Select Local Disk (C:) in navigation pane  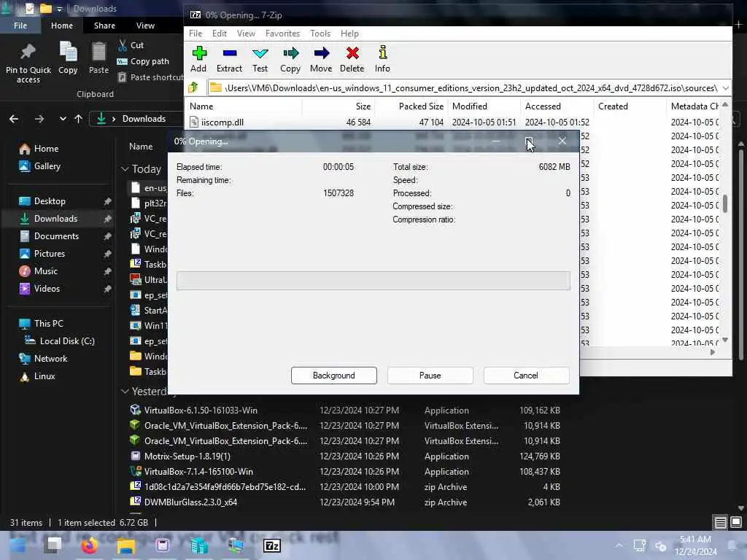[60, 341]
